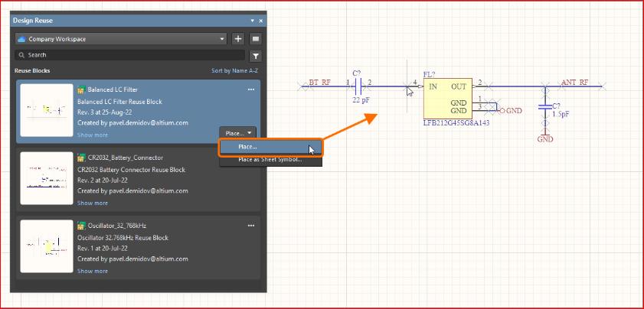Click 'Rev. 3 at 25-Aug-22' text
644x309 pixels.
(104, 112)
